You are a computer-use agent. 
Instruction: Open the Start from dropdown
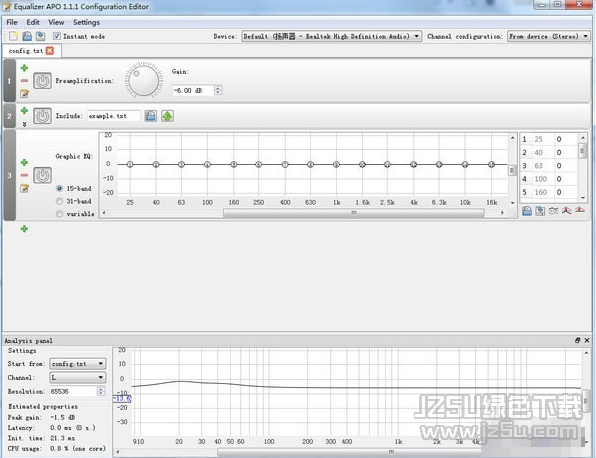78,364
